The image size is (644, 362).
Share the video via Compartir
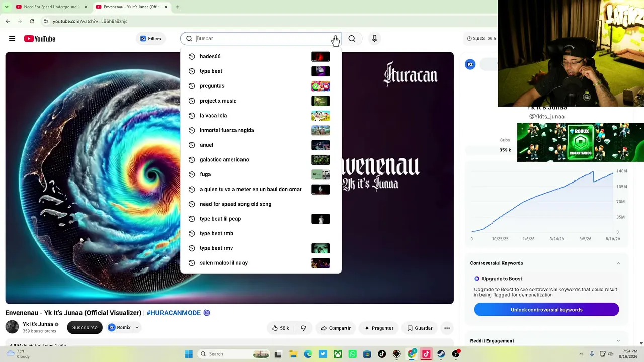[336, 328]
